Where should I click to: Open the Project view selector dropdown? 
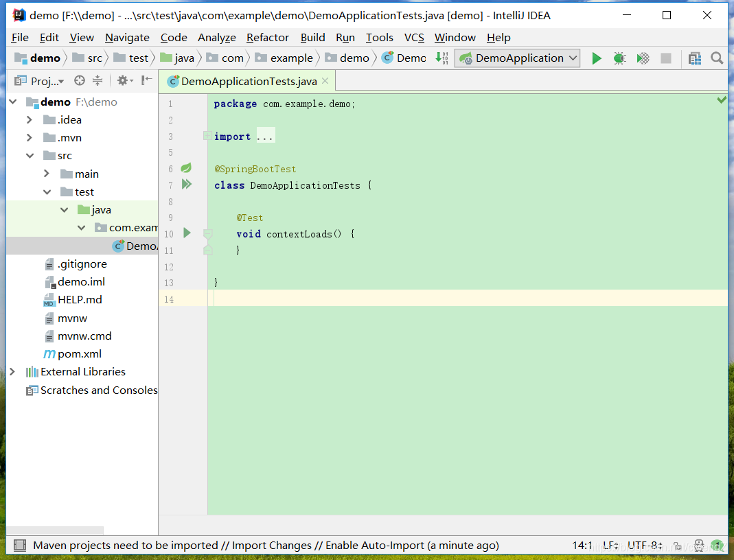point(39,81)
